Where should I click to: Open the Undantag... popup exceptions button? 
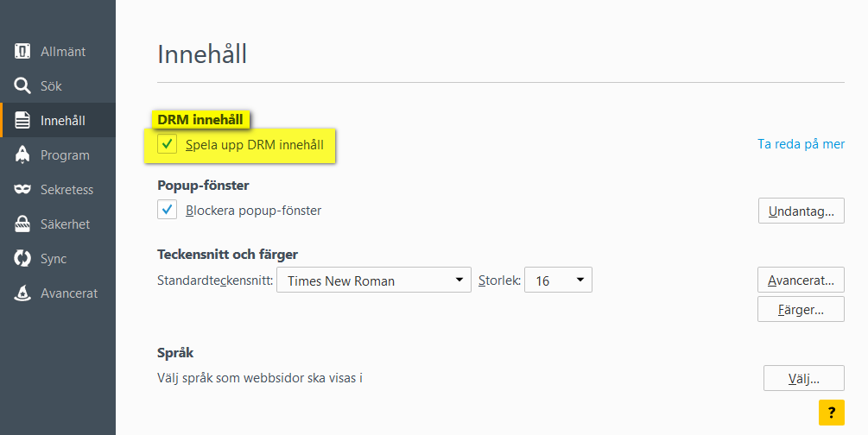(801, 211)
